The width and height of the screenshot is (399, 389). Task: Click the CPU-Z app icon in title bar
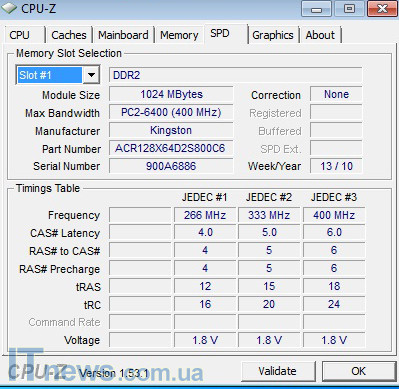click(9, 8)
